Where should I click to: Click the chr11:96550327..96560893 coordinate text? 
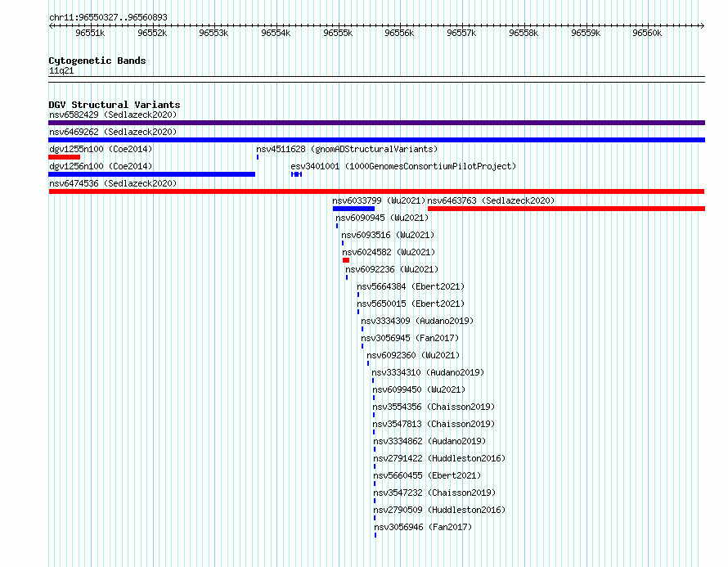[x=108, y=17]
